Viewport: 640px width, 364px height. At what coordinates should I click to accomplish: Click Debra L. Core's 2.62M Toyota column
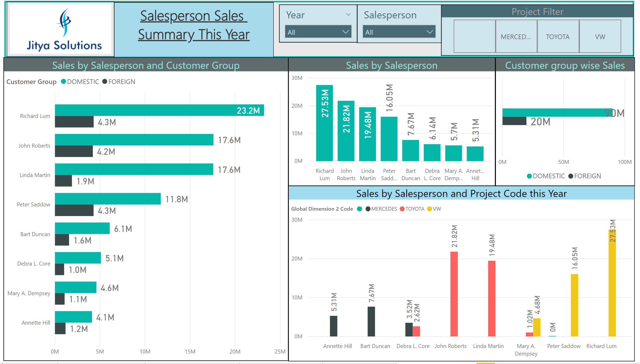[x=416, y=331]
